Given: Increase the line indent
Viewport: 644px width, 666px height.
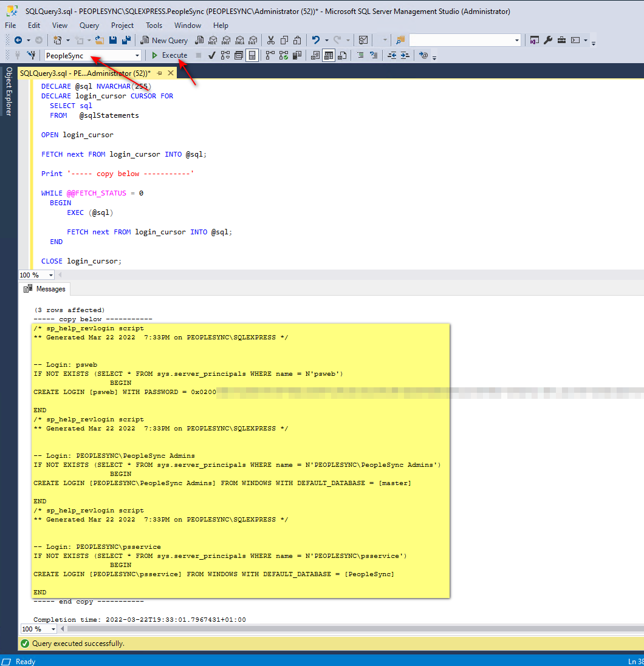Looking at the screenshot, I should pyautogui.click(x=405, y=55).
